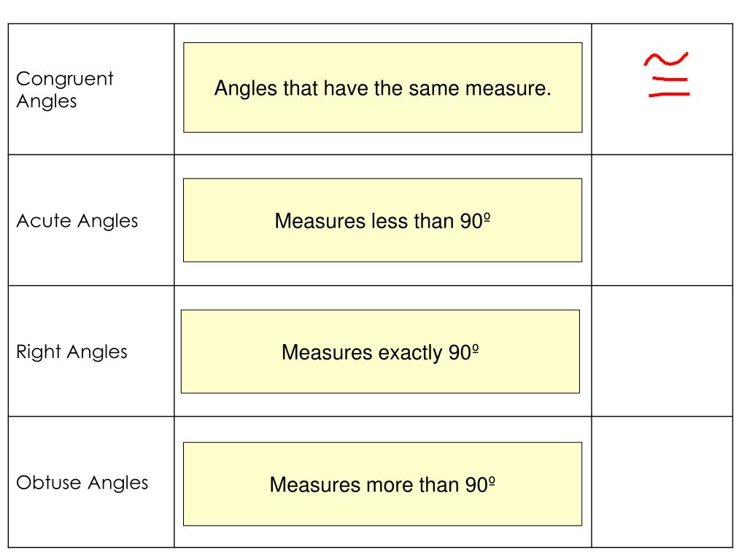
Task: Click the '90º' text in acute definition
Action: (476, 220)
